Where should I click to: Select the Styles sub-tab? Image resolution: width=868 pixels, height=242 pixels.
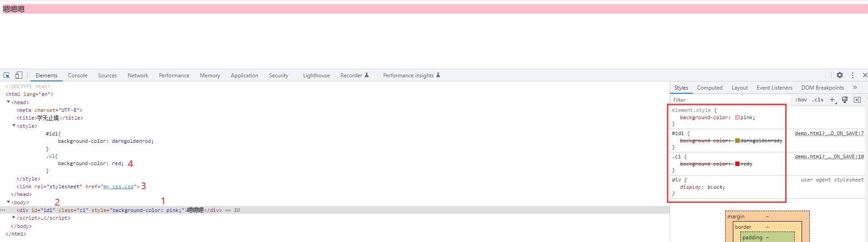(x=681, y=88)
